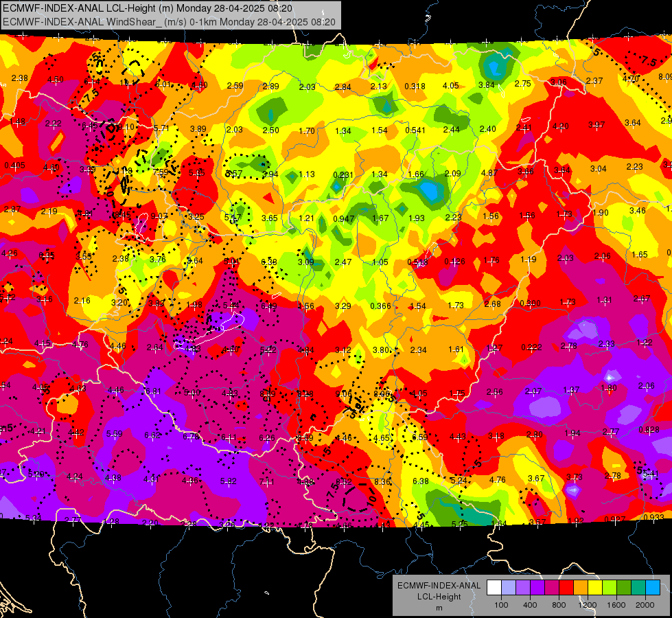
Task: Click the wind shear value 9.06
Action: click(x=344, y=393)
